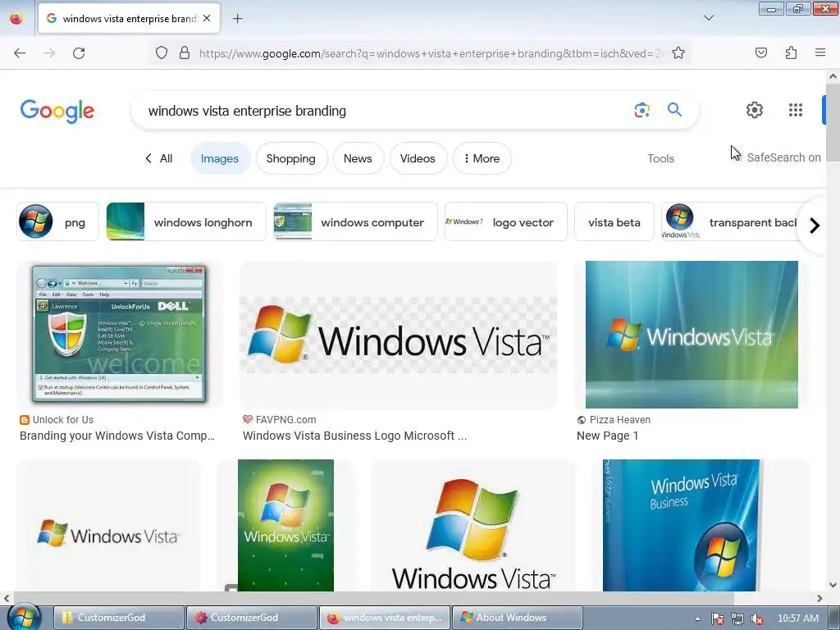Reload the current page
The height and width of the screenshot is (630, 840).
pos(79,53)
